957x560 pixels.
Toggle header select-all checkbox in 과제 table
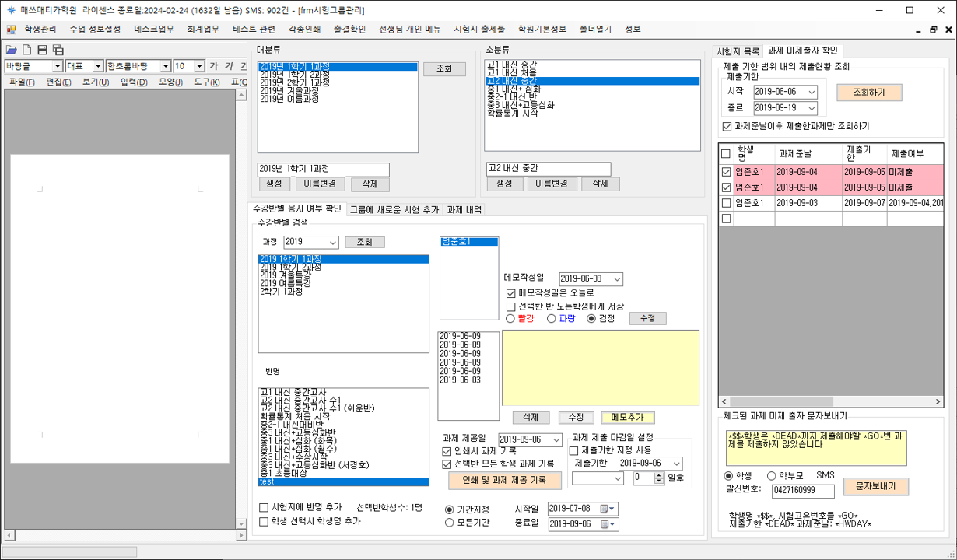(x=726, y=153)
